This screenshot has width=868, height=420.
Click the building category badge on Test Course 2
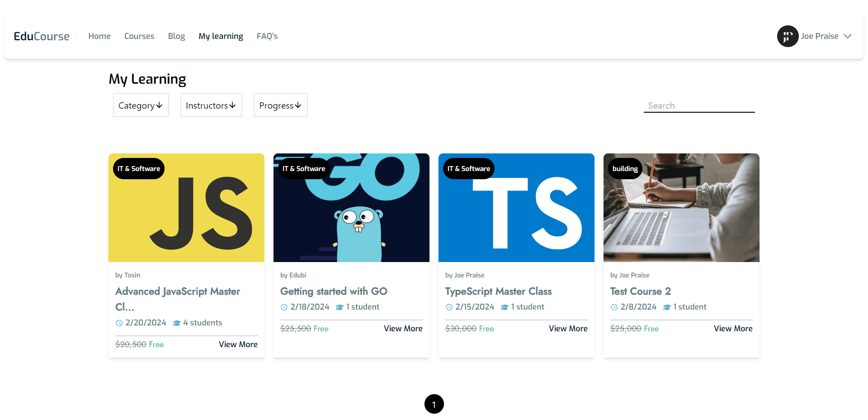click(625, 169)
